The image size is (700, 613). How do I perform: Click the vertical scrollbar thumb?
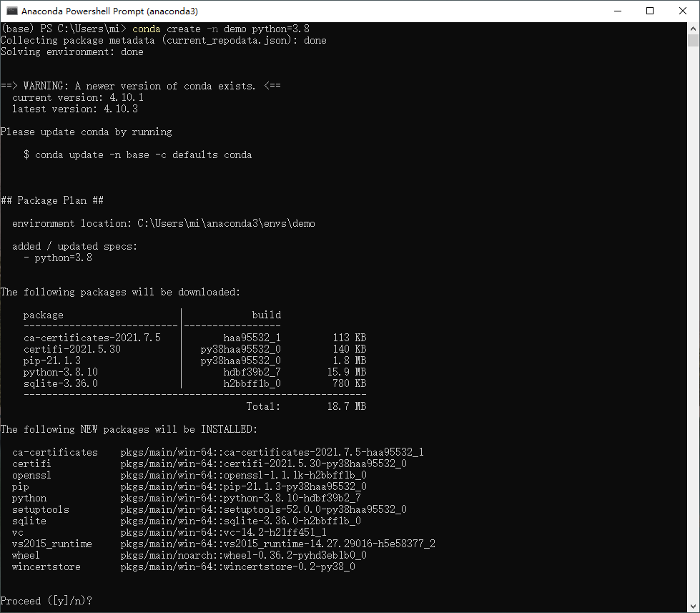pos(693,41)
